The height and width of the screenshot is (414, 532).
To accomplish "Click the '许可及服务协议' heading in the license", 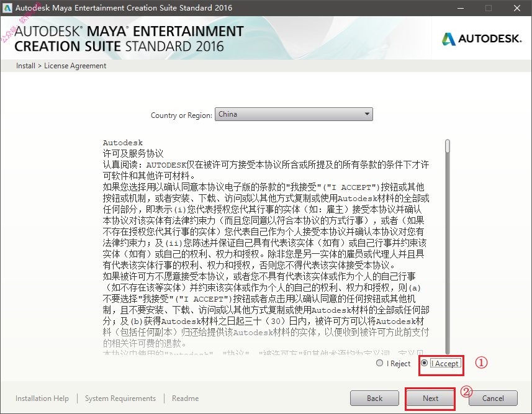I will [133, 153].
